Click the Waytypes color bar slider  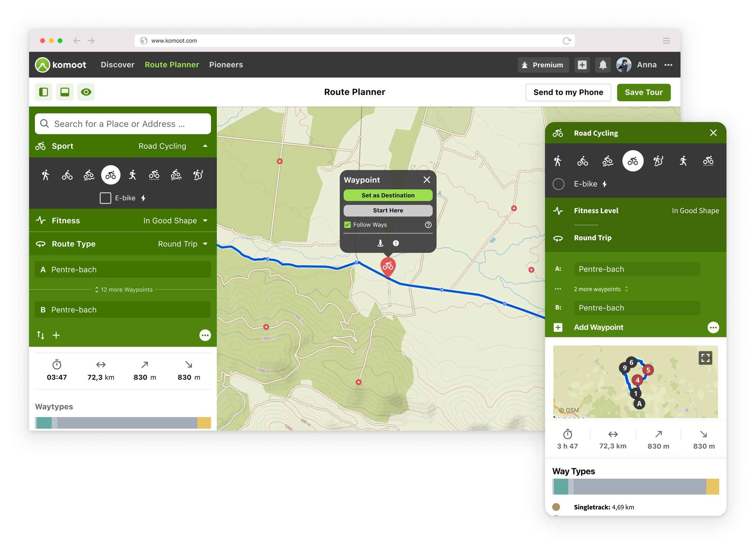pyautogui.click(x=122, y=421)
